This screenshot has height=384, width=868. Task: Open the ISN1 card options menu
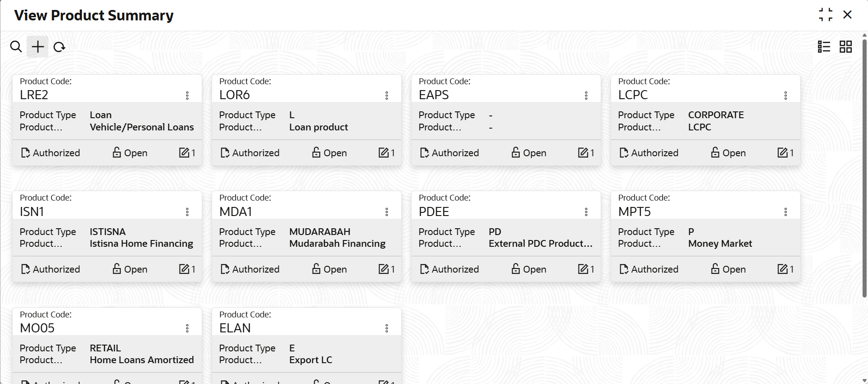click(x=187, y=212)
